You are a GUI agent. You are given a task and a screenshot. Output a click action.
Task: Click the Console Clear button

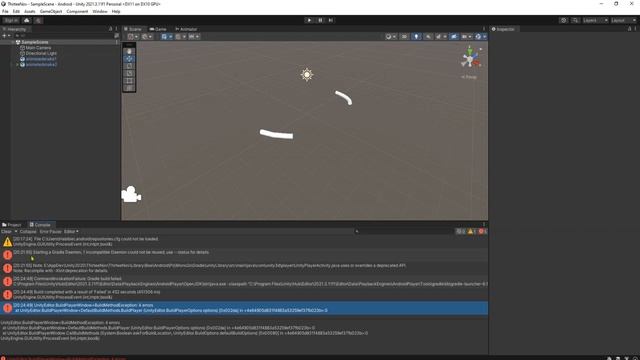(7, 231)
